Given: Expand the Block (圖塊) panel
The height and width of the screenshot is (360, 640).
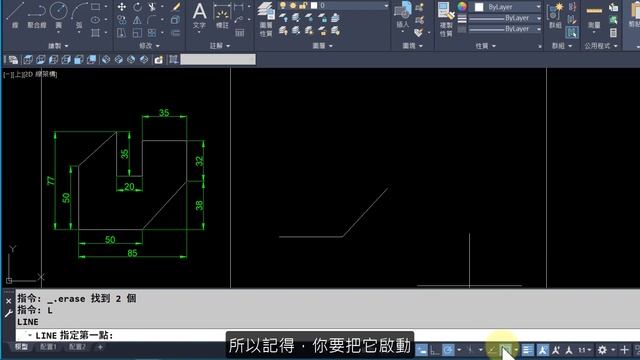Looking at the screenshot, I should (x=412, y=46).
